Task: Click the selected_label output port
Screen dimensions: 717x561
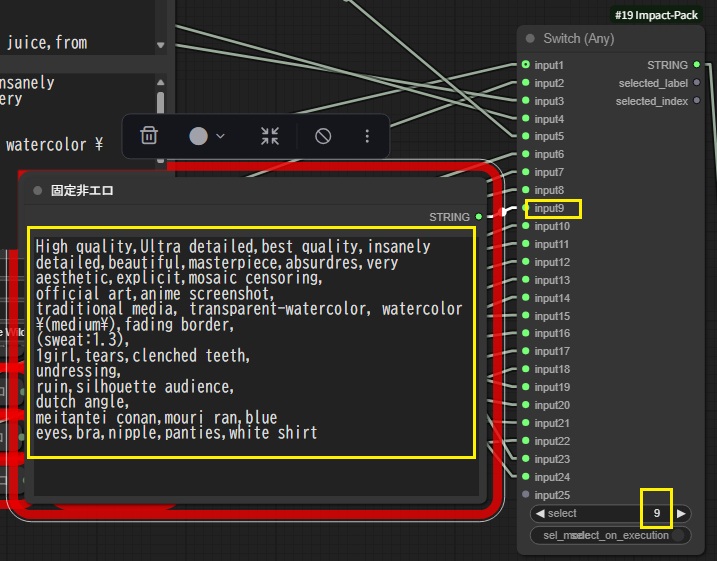Action: click(697, 83)
